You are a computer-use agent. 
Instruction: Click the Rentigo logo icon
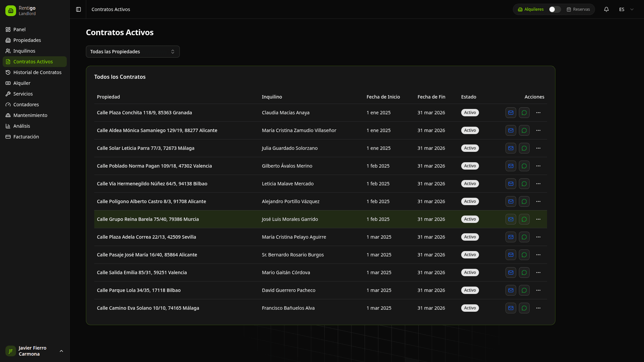click(11, 11)
